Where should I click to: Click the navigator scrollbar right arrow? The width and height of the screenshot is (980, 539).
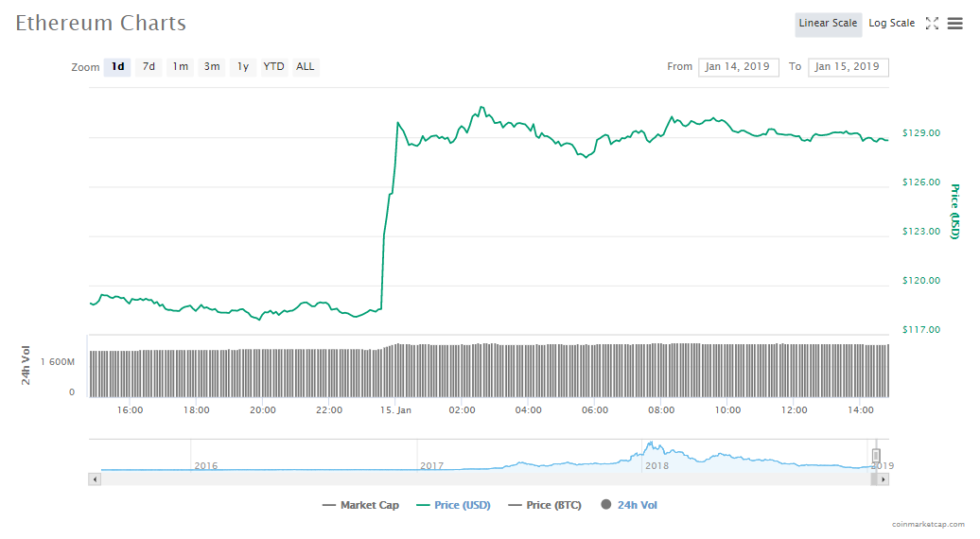tap(883, 479)
